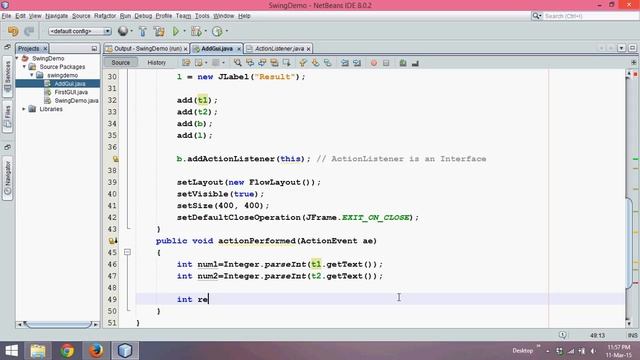The height and width of the screenshot is (360, 640).
Task: Click Find Next Occurrence icon
Action: point(262,63)
